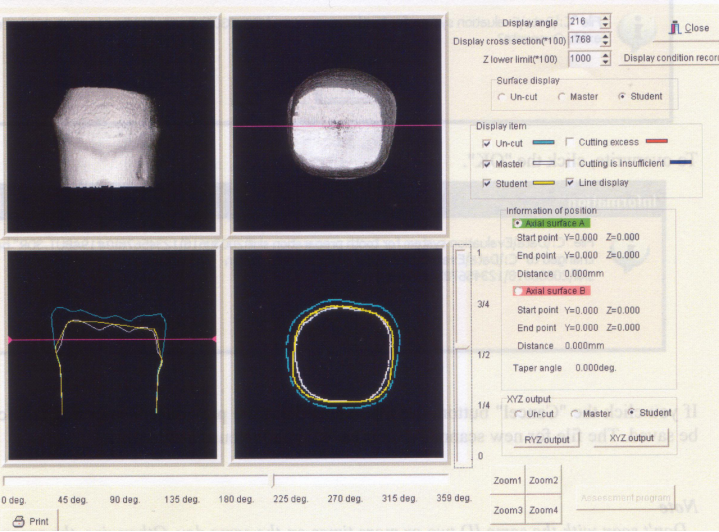This screenshot has height=532, width=719.
Task: Uncheck the Un-cut display item checkbox
Action: tap(487, 144)
